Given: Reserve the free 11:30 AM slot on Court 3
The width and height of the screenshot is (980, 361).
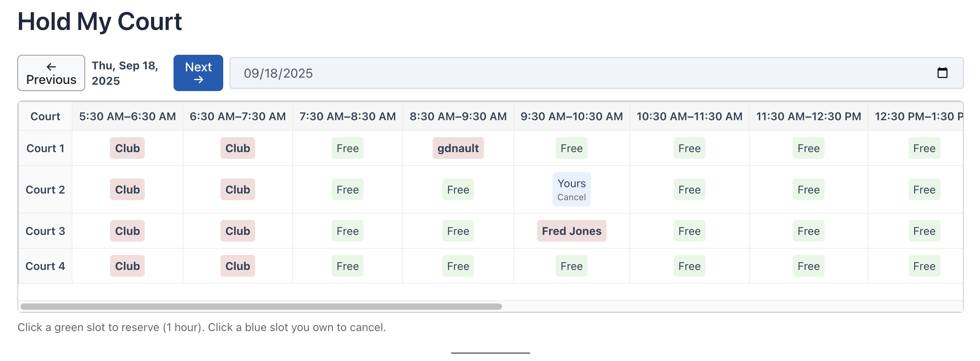Looking at the screenshot, I should [x=808, y=231].
